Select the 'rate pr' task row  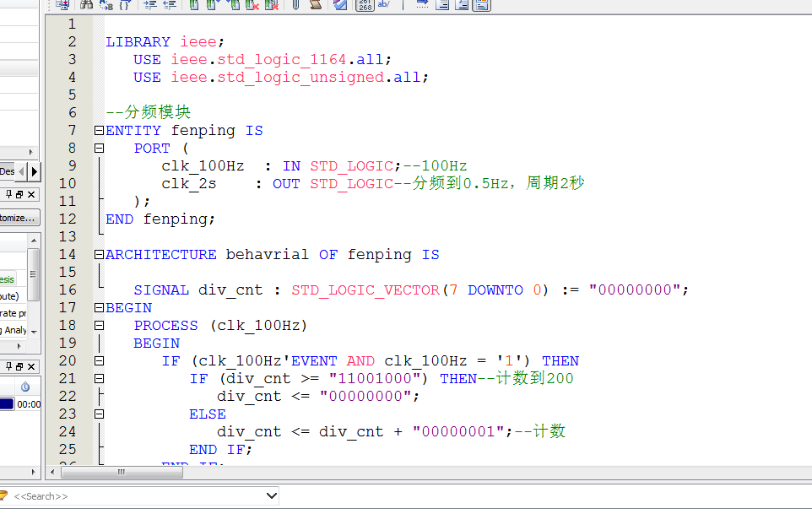(x=13, y=313)
